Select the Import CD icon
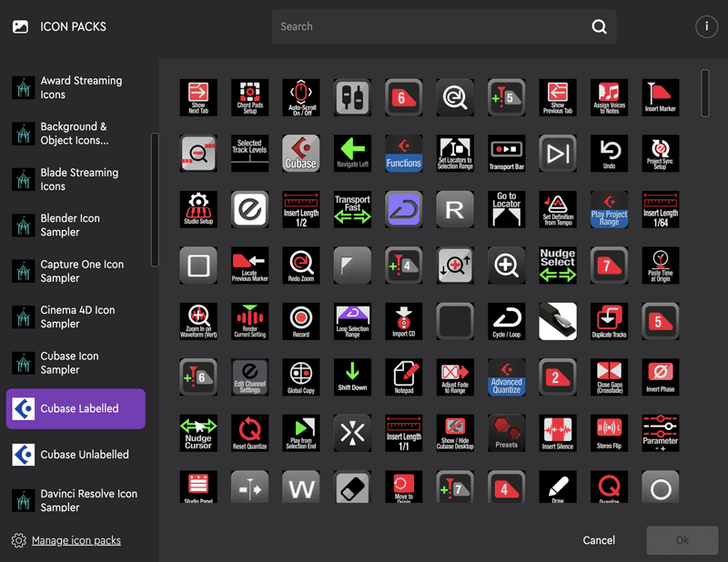 [x=404, y=321]
